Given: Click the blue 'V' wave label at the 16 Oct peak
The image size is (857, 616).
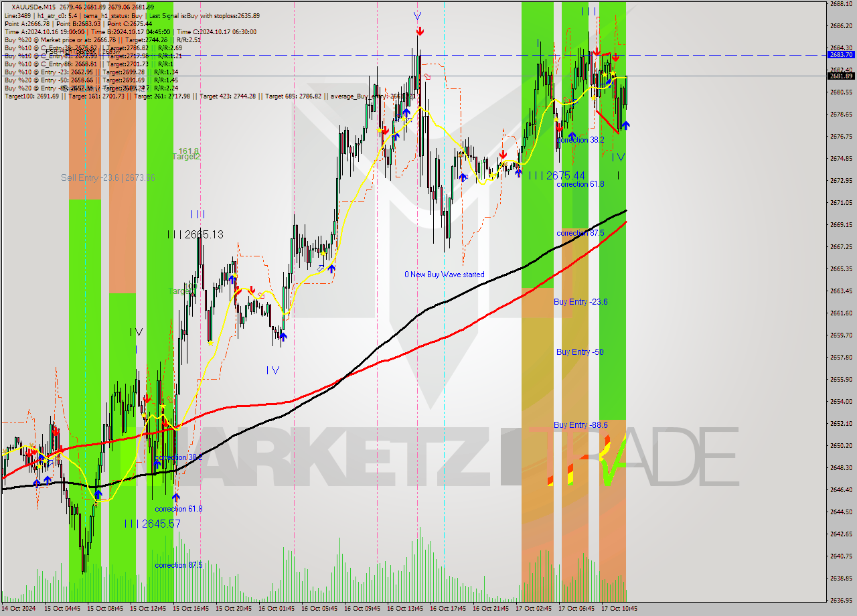Looking at the screenshot, I should point(418,15).
